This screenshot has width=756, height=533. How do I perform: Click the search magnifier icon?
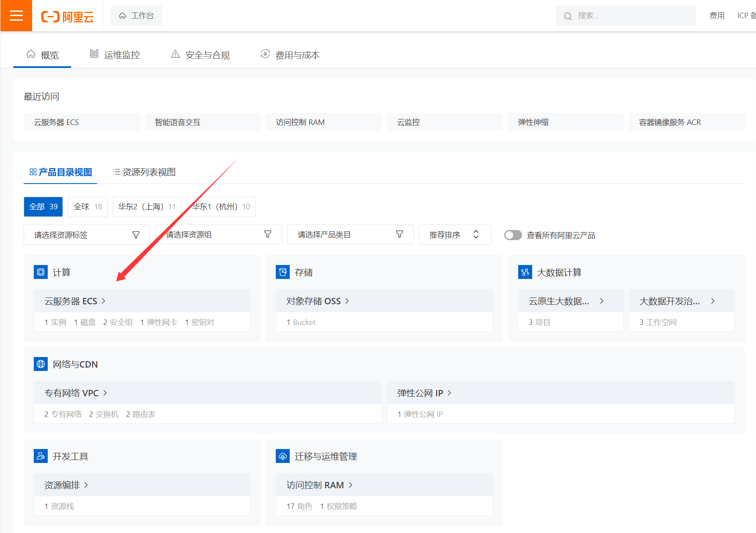coord(568,16)
